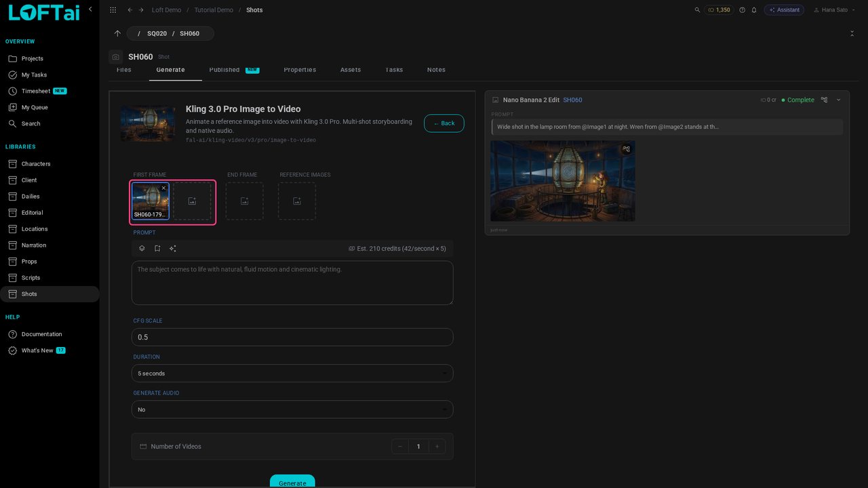Focus the prompt text area
The height and width of the screenshot is (488, 868).
[x=292, y=283]
